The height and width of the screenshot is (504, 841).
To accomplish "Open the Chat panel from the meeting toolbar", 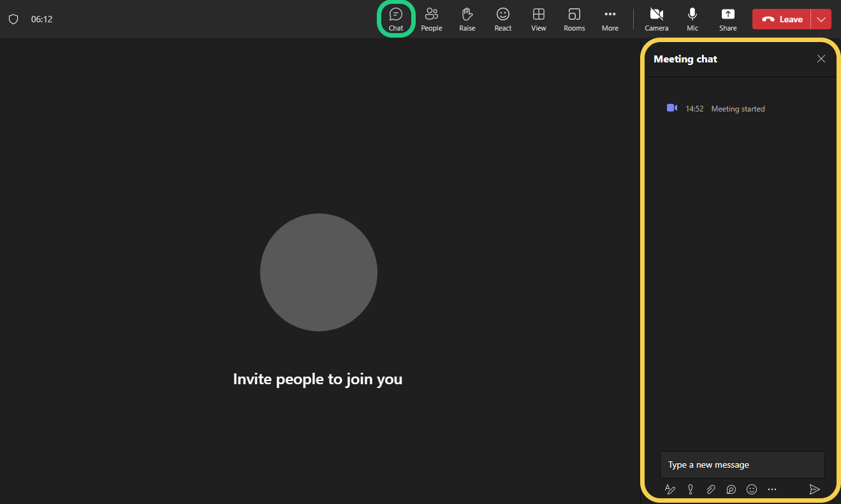I will 396,19.
